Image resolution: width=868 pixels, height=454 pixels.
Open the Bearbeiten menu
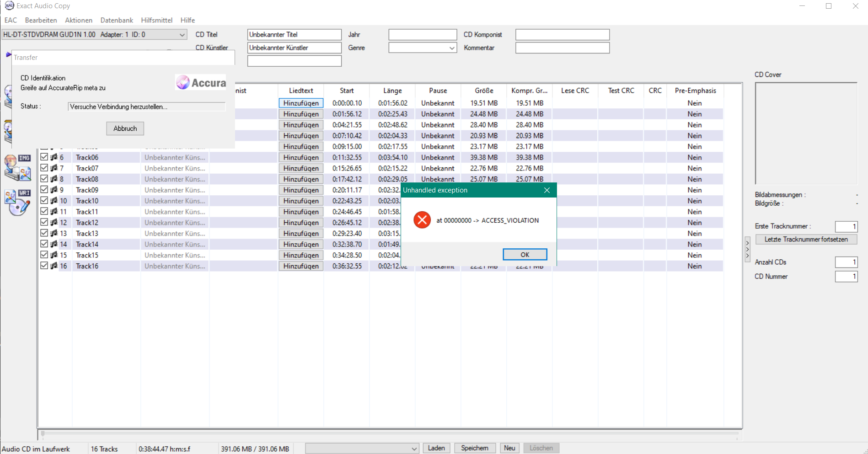point(41,20)
